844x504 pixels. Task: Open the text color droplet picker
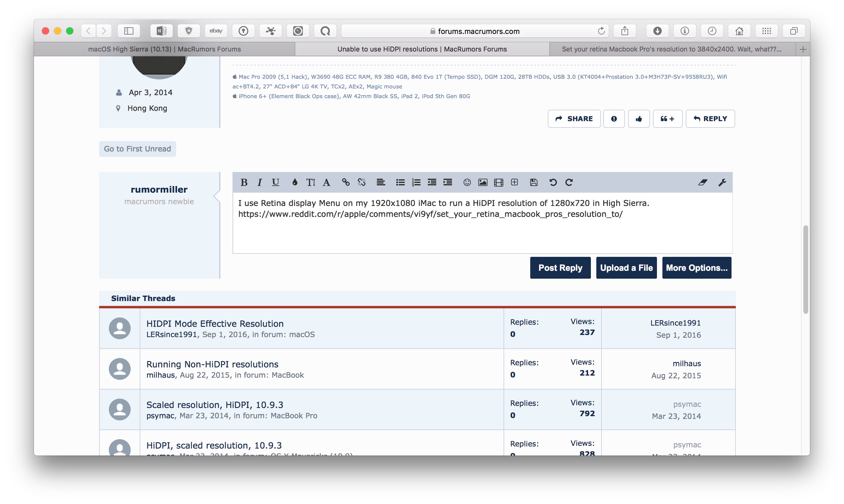295,182
